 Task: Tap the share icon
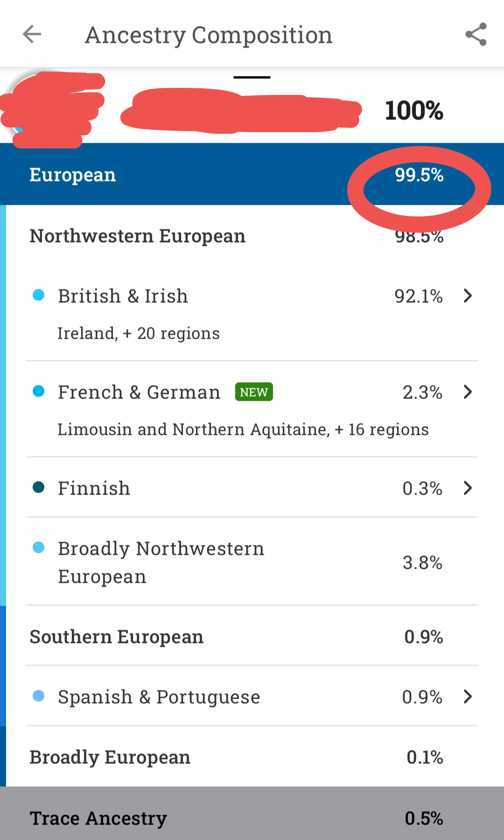tap(476, 35)
